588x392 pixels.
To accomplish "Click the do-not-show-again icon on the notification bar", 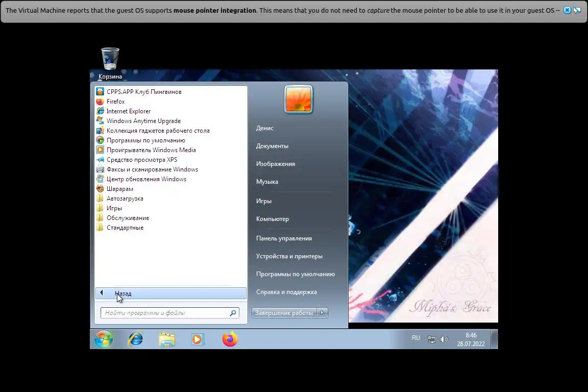I will pos(577,11).
